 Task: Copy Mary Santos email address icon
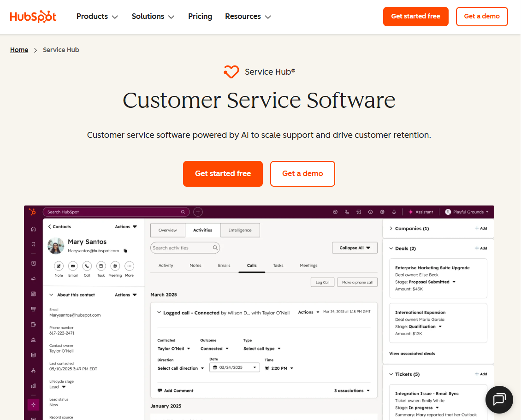125,251
